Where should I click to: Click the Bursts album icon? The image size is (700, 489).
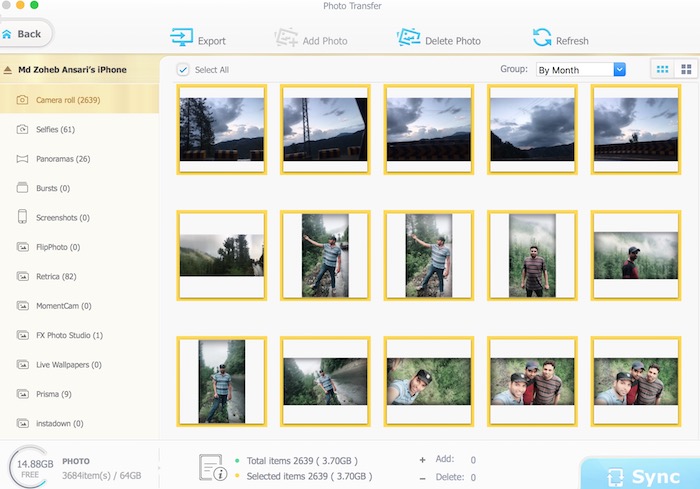22,188
